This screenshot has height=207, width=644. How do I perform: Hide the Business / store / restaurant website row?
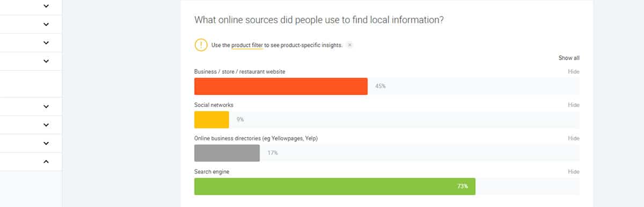pyautogui.click(x=574, y=72)
